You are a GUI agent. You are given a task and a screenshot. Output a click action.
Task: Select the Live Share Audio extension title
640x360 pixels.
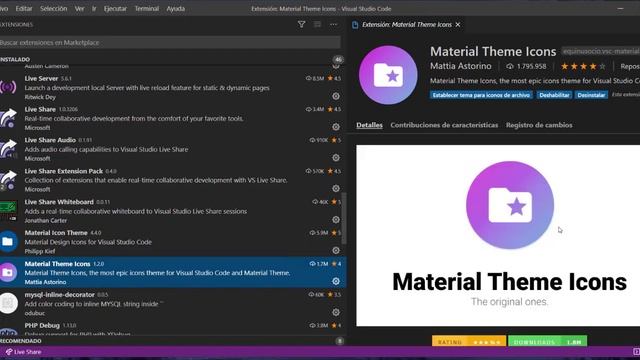[x=50, y=140]
